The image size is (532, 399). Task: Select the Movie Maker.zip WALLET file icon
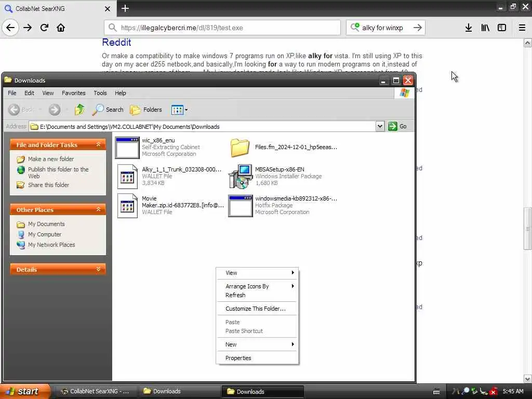click(x=127, y=205)
